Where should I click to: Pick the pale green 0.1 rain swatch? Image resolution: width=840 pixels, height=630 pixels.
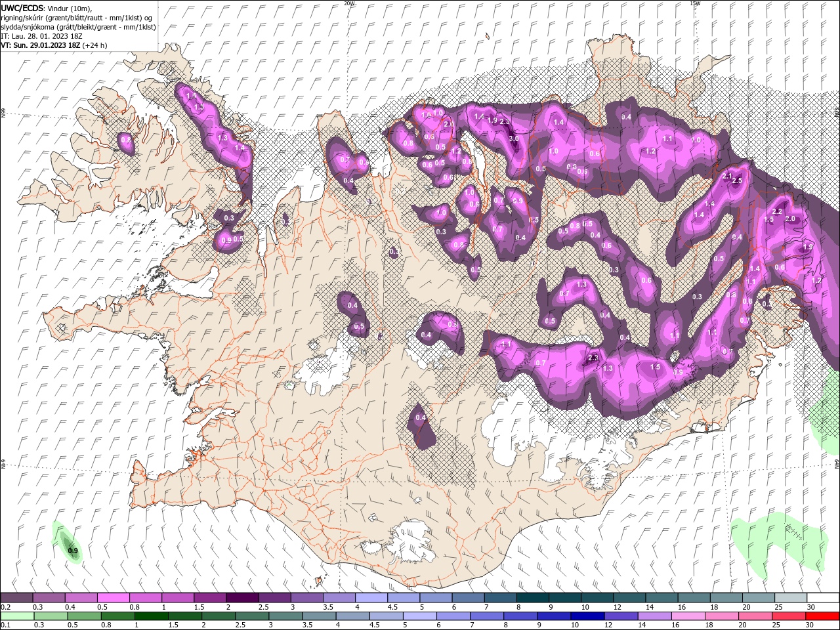[16, 616]
